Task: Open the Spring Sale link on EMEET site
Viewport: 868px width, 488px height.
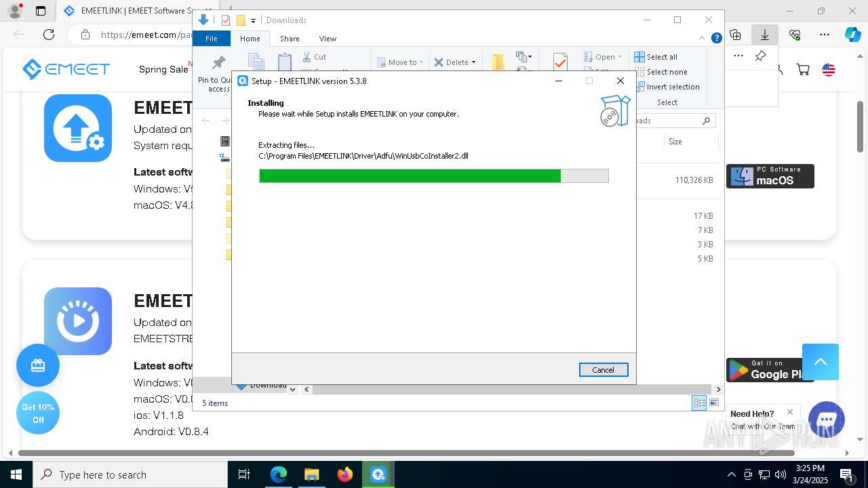Action: click(x=163, y=69)
